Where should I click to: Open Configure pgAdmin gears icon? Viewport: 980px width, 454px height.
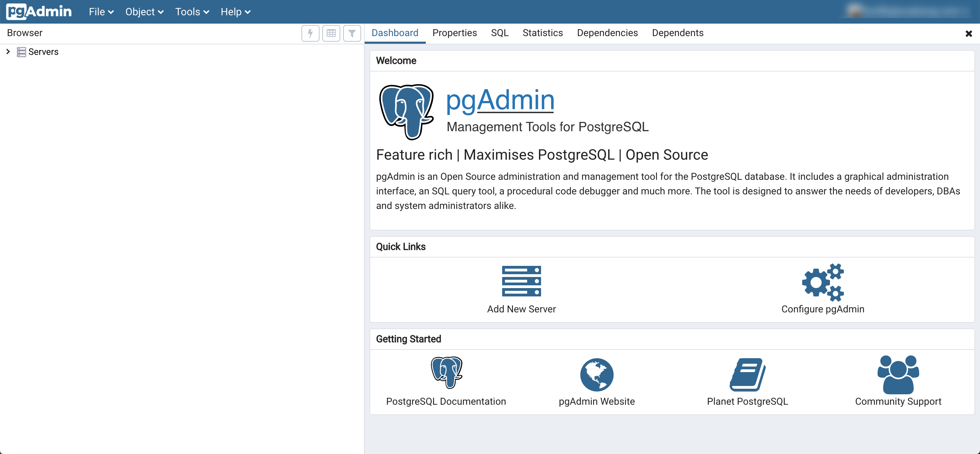coord(822,282)
